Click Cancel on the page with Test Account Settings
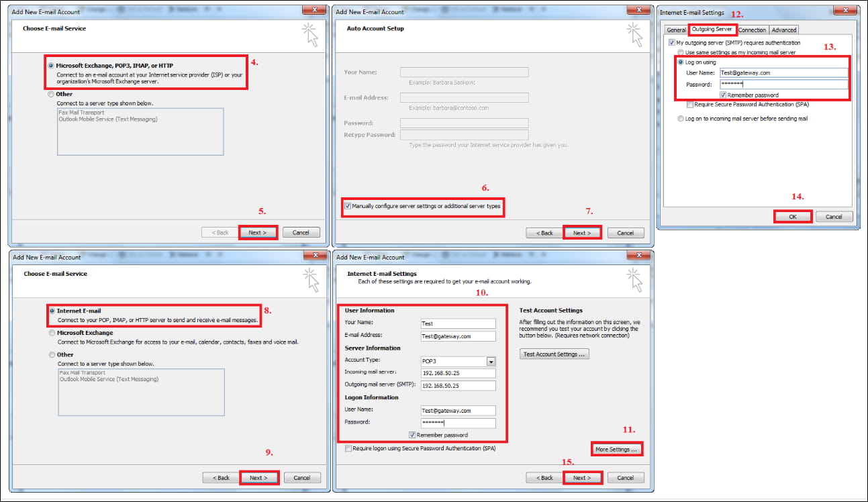The image size is (868, 502). pyautogui.click(x=625, y=478)
